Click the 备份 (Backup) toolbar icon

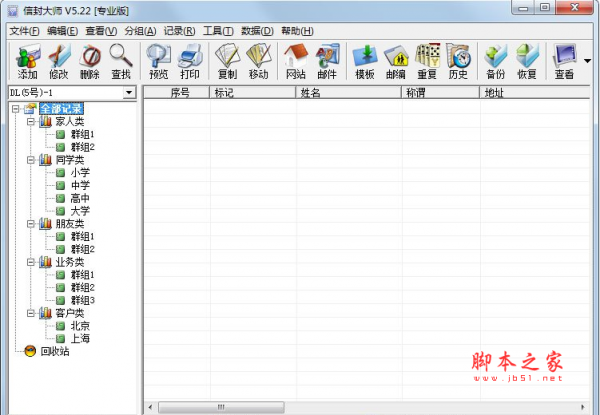point(496,61)
